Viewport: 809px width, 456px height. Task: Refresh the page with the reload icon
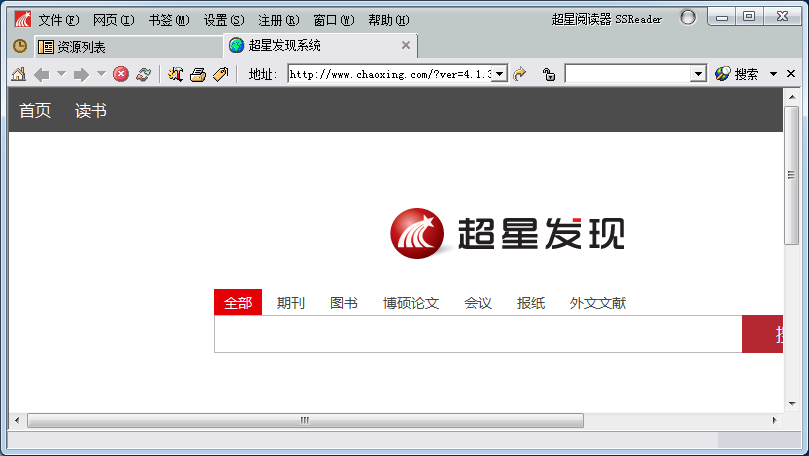point(143,74)
